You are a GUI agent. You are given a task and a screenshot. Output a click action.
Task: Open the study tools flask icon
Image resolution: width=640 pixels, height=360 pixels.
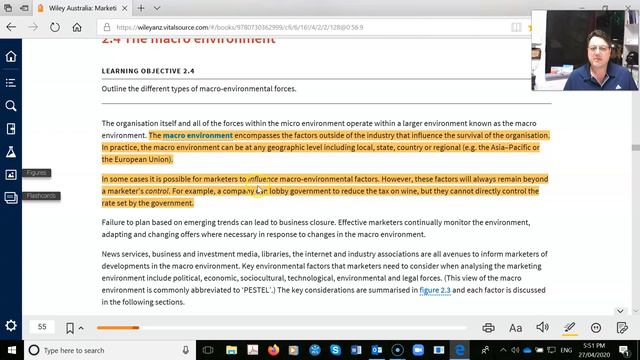[x=11, y=152]
